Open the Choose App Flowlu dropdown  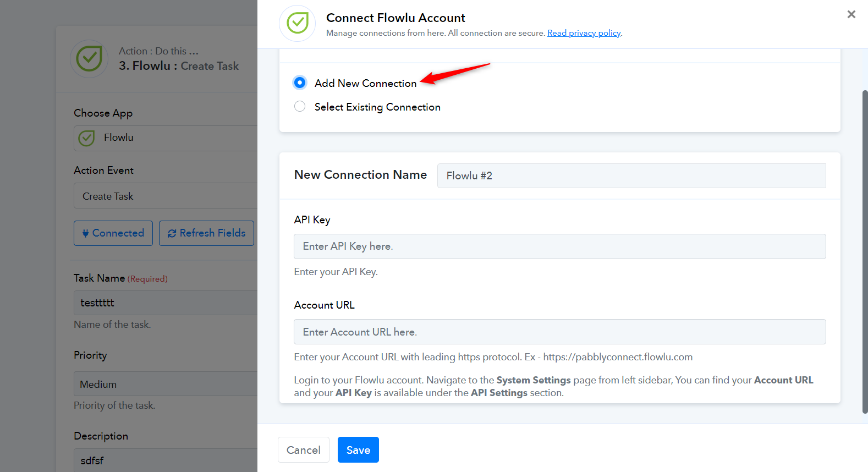pos(166,138)
